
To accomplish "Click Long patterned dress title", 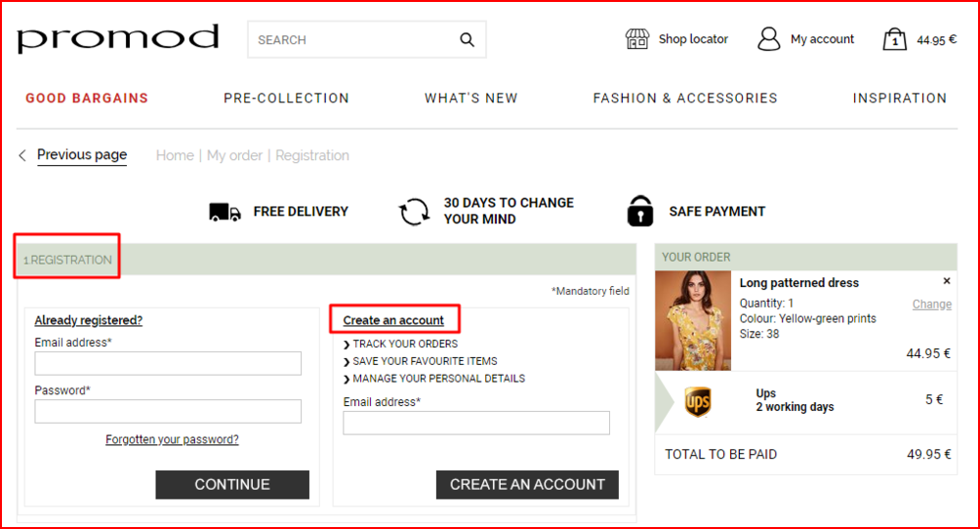I will (x=798, y=283).
